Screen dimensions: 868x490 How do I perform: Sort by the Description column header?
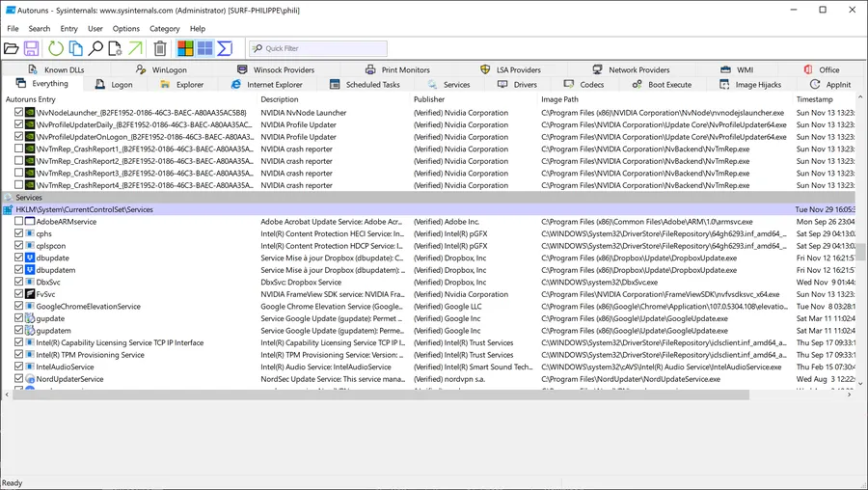[335, 99]
